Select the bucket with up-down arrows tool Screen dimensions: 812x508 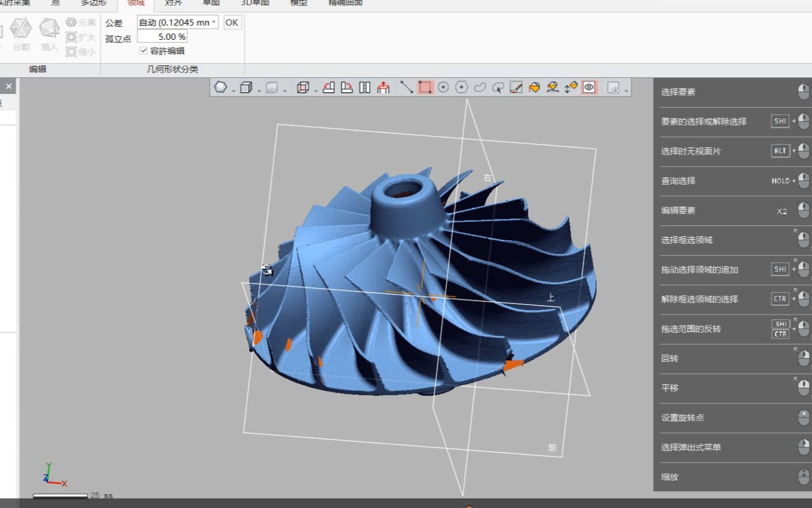pyautogui.click(x=571, y=87)
